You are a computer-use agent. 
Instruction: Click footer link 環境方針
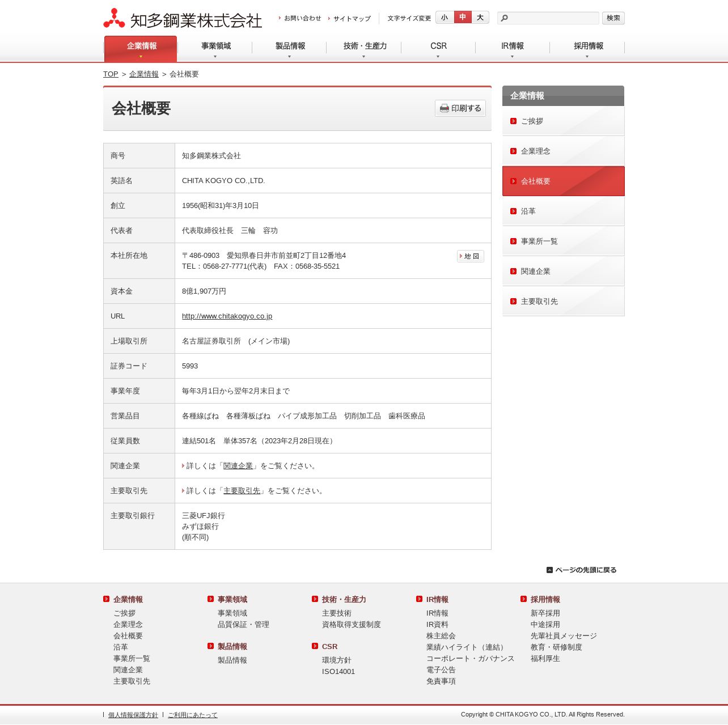(x=337, y=660)
